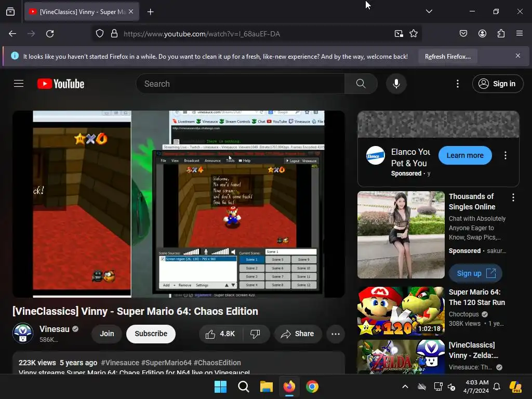Screen dimensions: 532x399
Task: Click Sign up on the singles ad
Action: click(x=476, y=273)
